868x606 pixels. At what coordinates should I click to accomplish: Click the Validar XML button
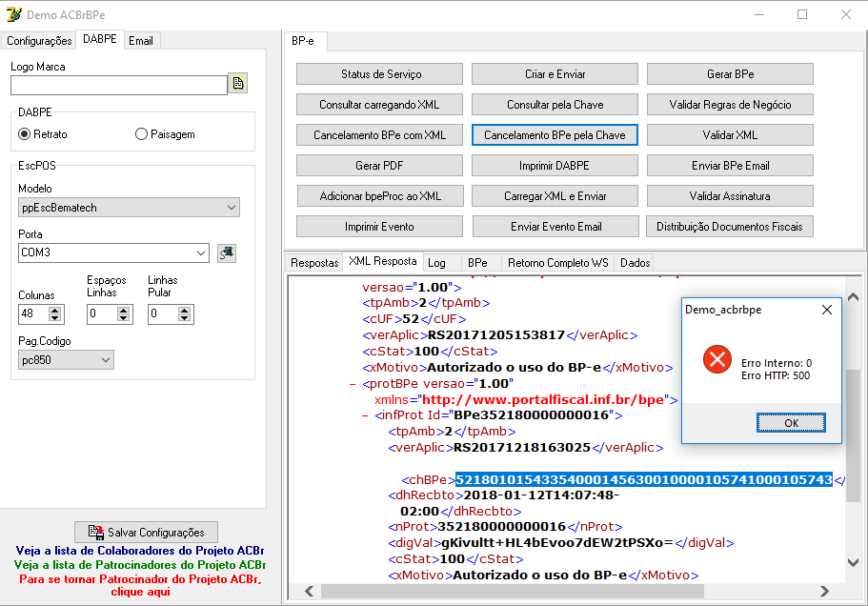[730, 135]
